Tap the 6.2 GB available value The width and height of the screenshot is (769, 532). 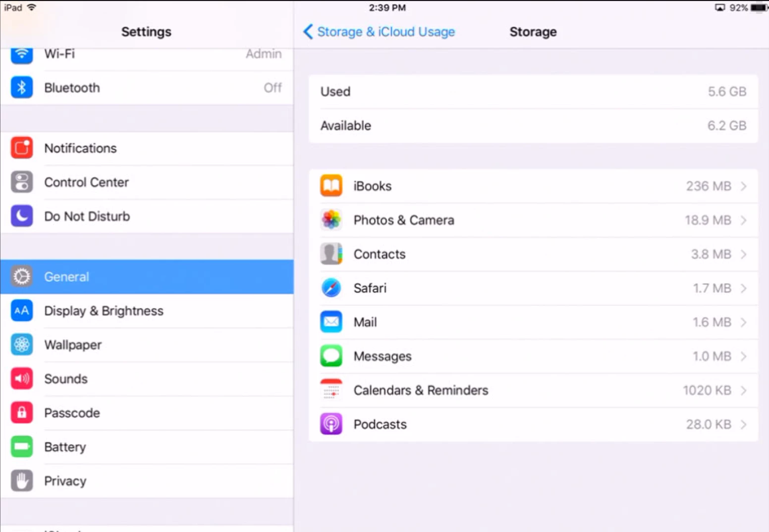coord(727,126)
